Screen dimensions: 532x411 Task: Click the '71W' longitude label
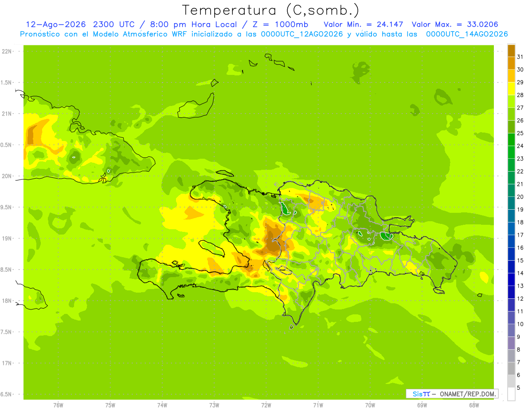coord(318,405)
